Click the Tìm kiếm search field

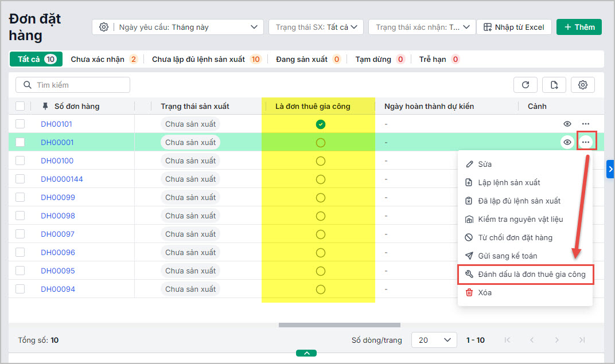(x=73, y=85)
